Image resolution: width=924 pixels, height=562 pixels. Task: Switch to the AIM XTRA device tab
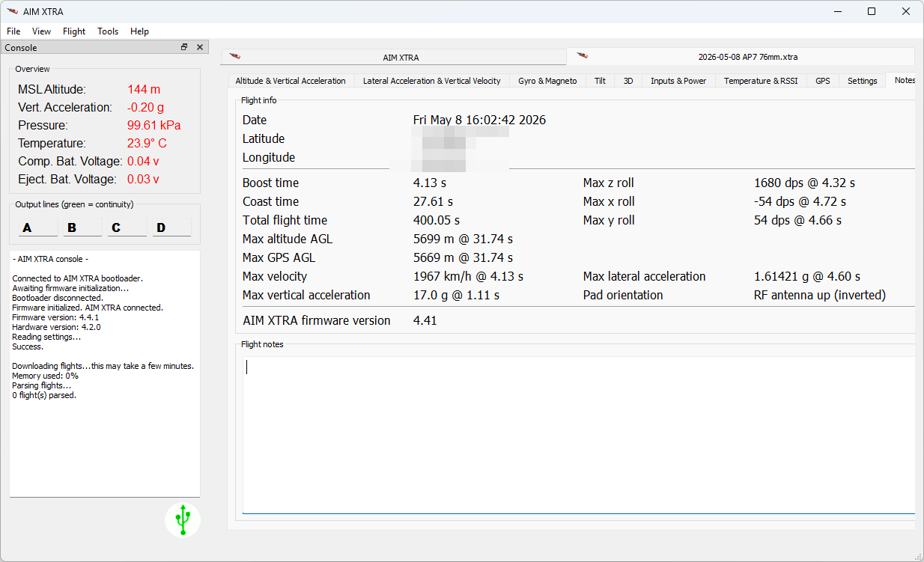coord(394,58)
